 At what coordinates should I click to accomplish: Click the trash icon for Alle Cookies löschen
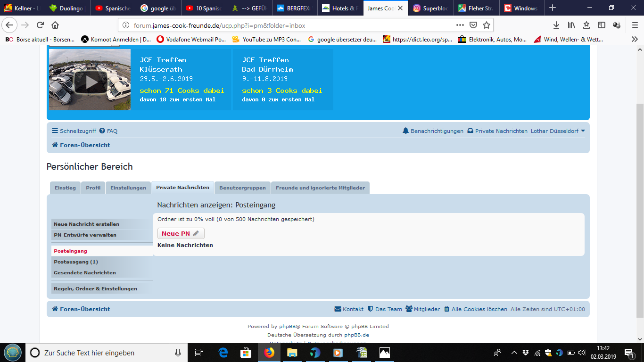(x=446, y=309)
